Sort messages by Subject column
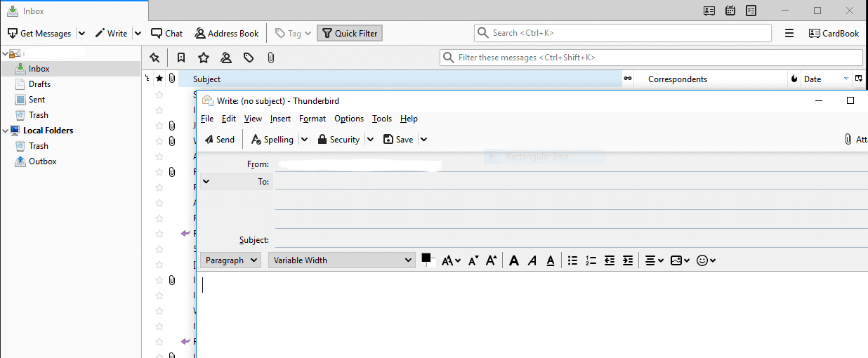The height and width of the screenshot is (358, 868). click(x=400, y=79)
